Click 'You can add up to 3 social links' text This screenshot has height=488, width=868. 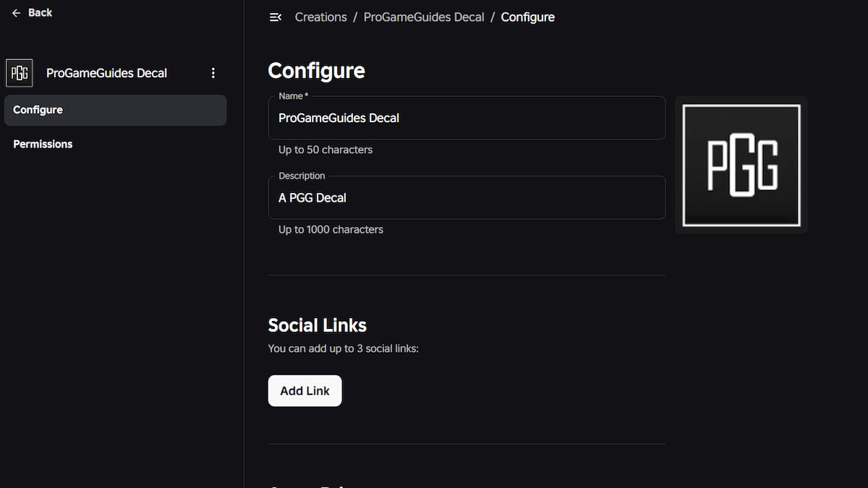pos(343,348)
